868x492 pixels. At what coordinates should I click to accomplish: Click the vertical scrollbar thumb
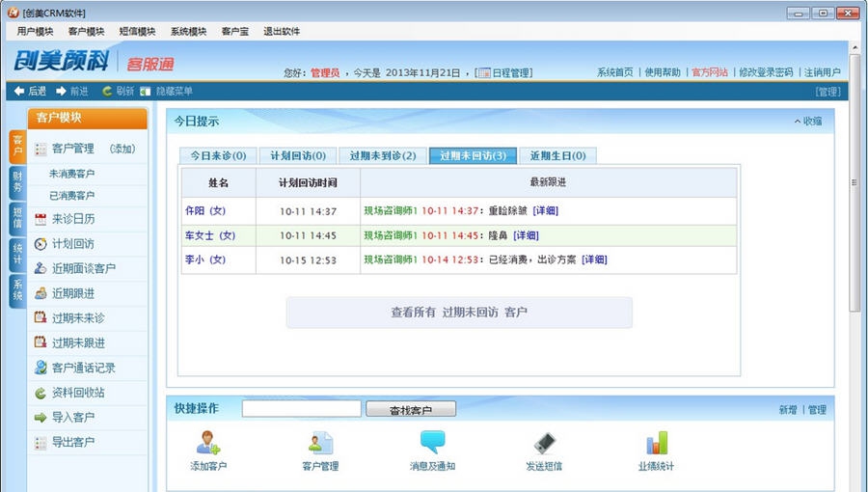tap(854, 182)
